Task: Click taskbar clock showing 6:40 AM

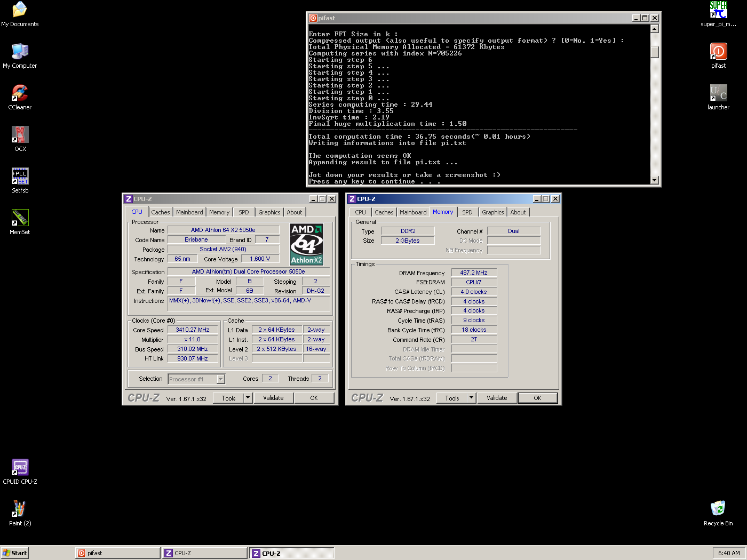Action: 729,553
